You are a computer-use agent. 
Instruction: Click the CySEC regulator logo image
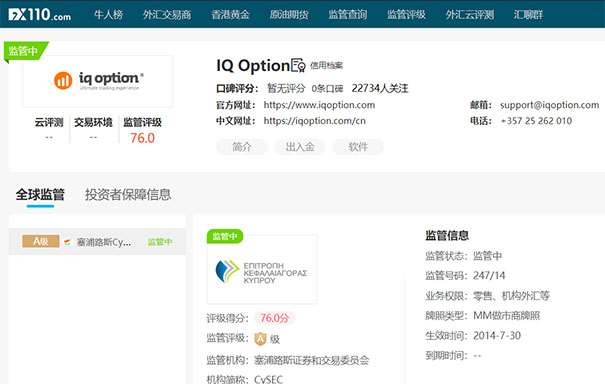262,269
